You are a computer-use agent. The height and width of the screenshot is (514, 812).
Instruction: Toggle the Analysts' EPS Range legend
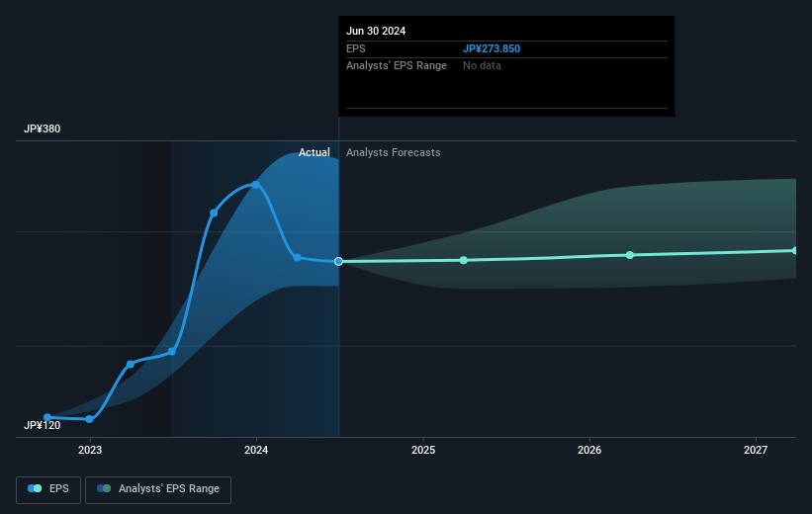158,489
